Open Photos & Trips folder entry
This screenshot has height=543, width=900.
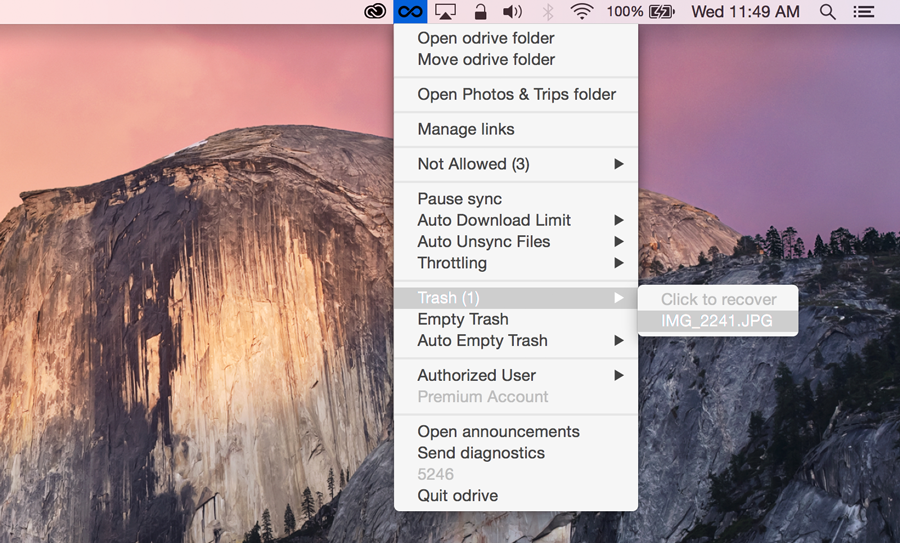(515, 94)
